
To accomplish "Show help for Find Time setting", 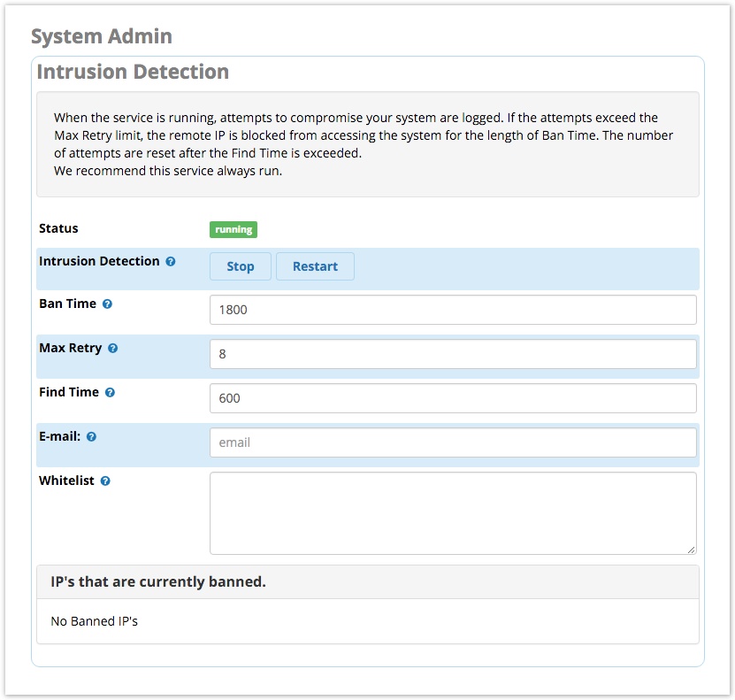I will tap(110, 393).
